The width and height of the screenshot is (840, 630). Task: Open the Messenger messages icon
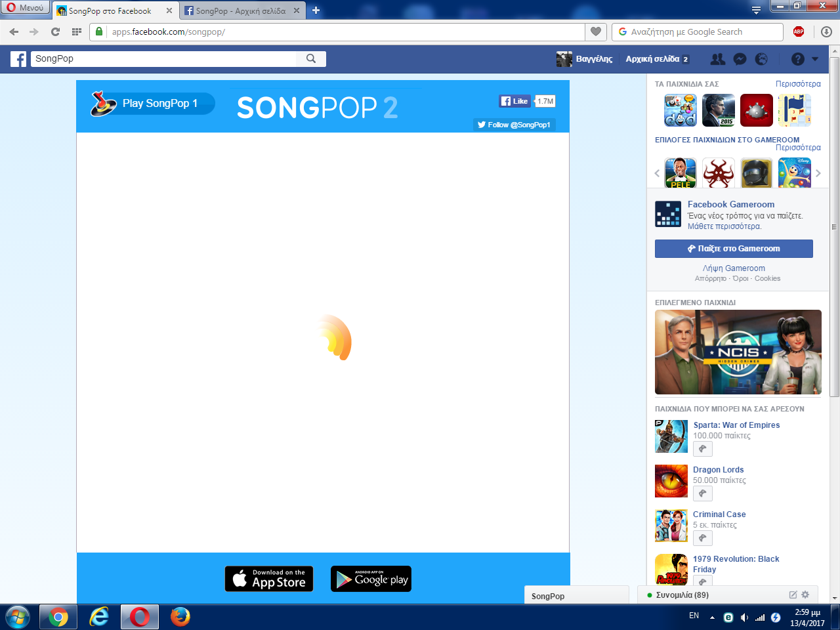740,59
